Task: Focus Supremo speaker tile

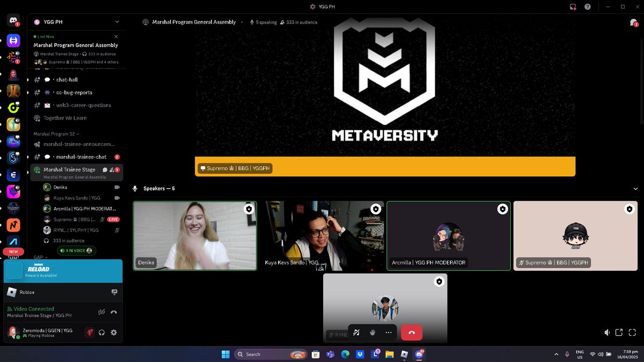Action: [575, 236]
